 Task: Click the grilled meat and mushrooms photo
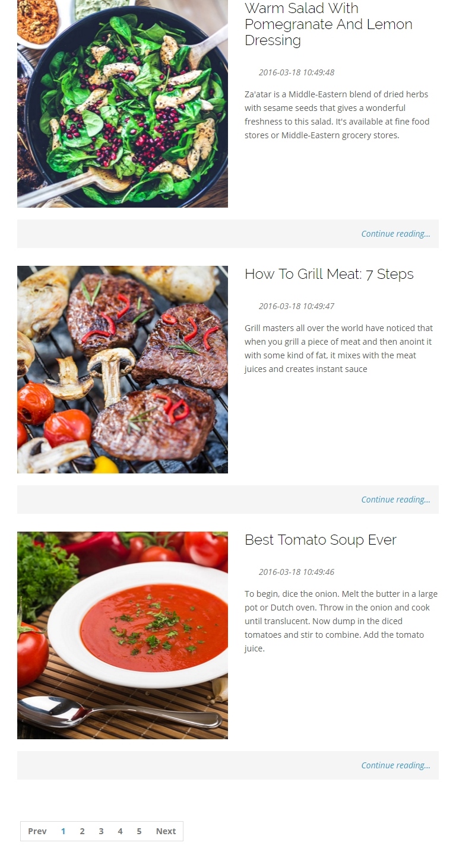122,370
